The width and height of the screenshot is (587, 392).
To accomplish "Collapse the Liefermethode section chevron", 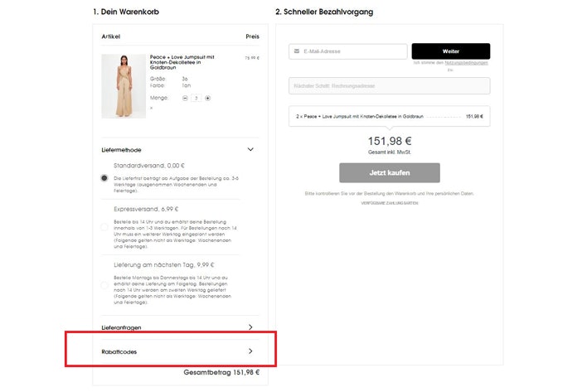I will [250, 150].
